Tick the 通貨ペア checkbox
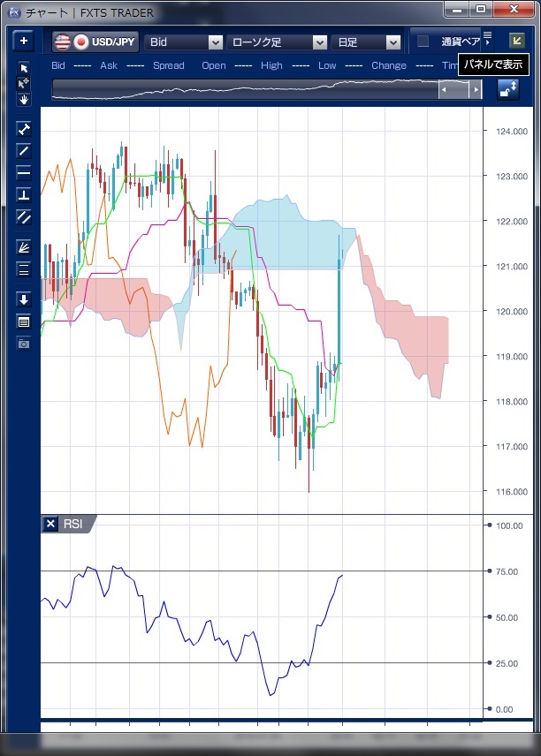This screenshot has width=541, height=756. (423, 42)
